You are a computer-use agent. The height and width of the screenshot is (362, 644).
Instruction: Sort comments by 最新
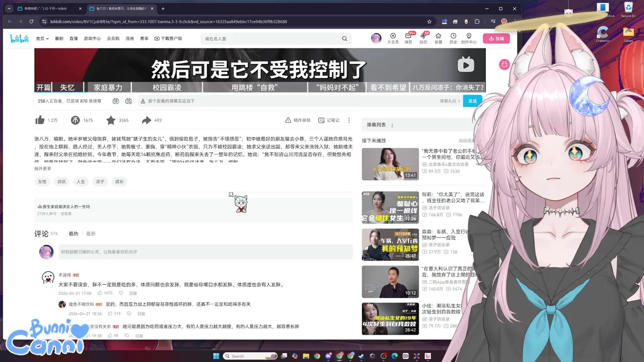(x=91, y=234)
